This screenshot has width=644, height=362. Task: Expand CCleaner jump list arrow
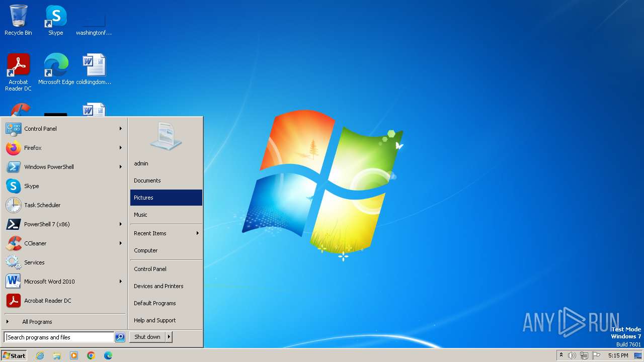[x=121, y=243]
